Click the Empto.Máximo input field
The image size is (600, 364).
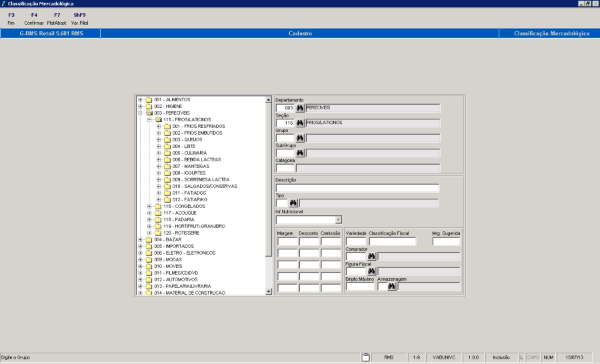pos(360,286)
